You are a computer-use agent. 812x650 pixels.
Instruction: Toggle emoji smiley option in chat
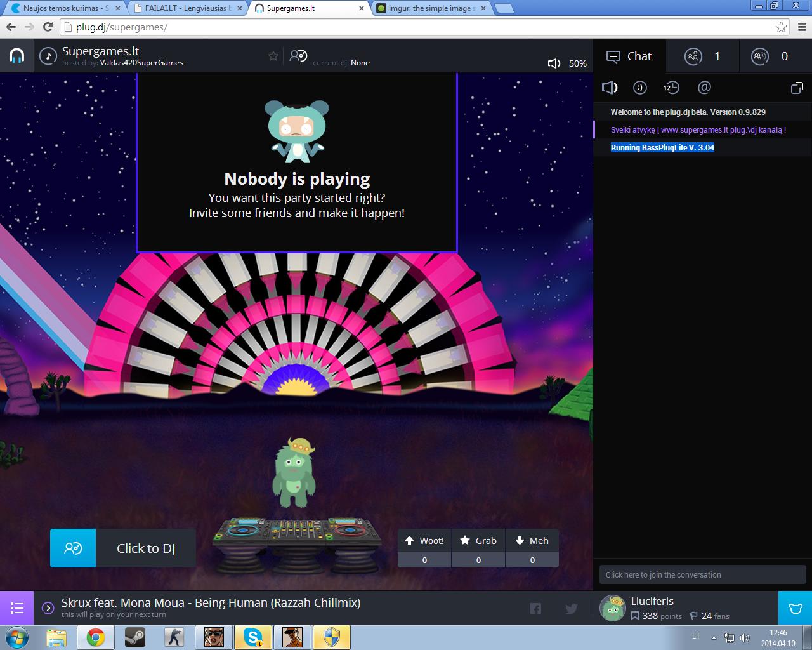pyautogui.click(x=640, y=88)
